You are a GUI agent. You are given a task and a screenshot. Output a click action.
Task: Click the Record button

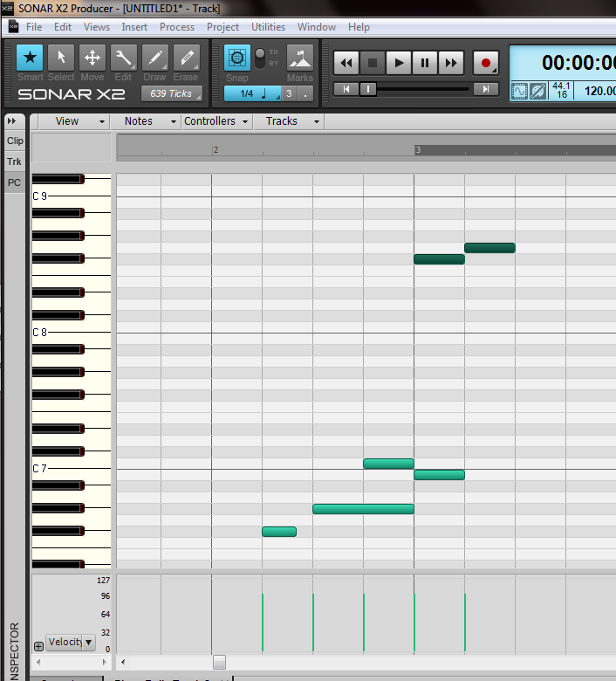[486, 63]
